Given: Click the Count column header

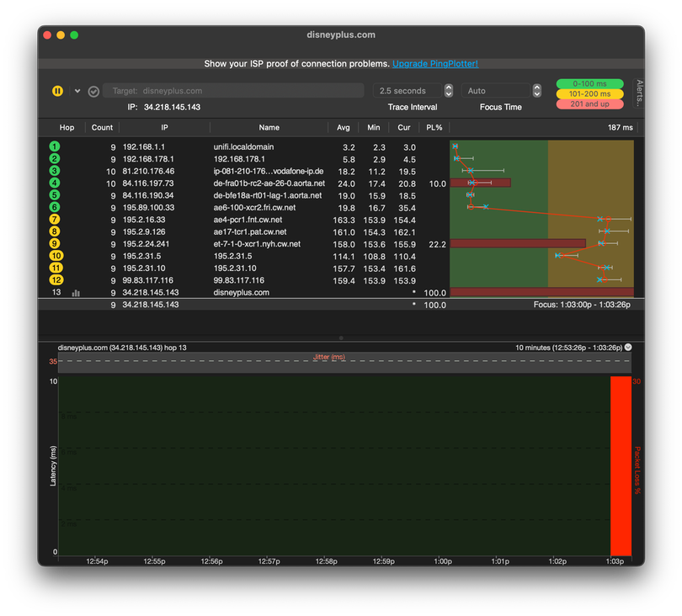Looking at the screenshot, I should pos(102,127).
